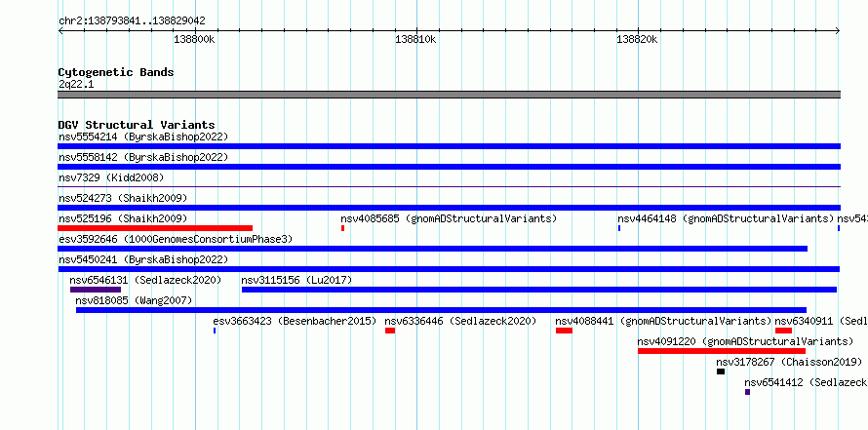Click the tiny blue esv3663423 marker
The height and width of the screenshot is (430, 868).
tap(215, 331)
